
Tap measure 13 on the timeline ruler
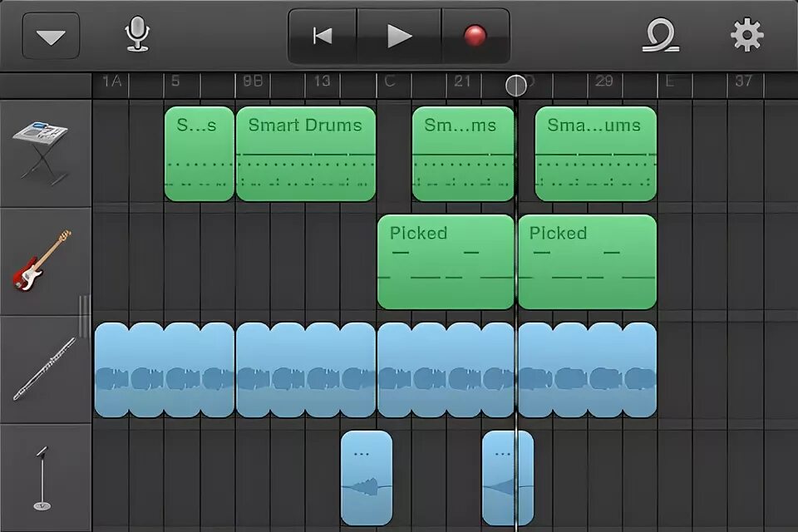(324, 81)
